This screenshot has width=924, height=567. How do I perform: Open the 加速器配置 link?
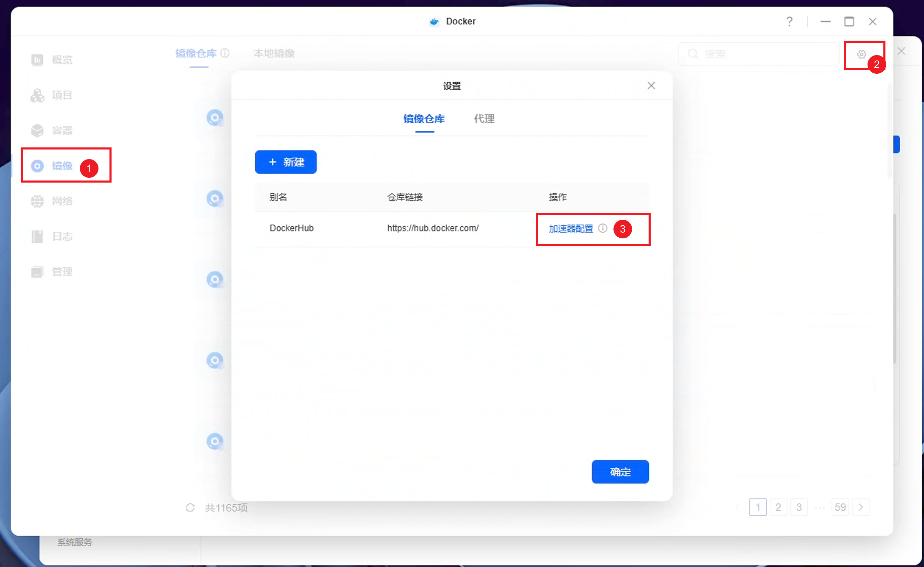tap(571, 228)
